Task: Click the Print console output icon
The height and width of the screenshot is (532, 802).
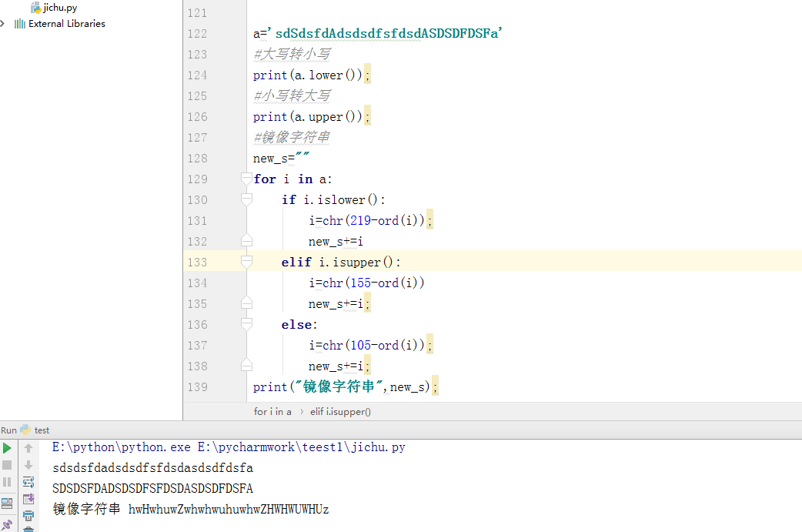Action: point(28,516)
